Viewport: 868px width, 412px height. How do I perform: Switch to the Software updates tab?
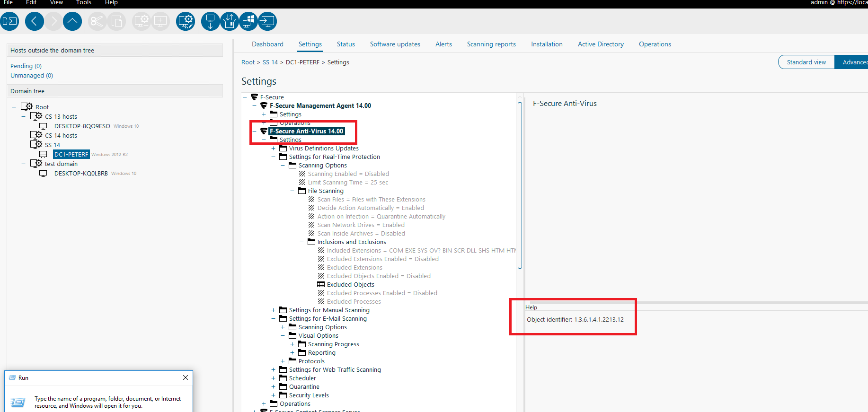pos(395,44)
